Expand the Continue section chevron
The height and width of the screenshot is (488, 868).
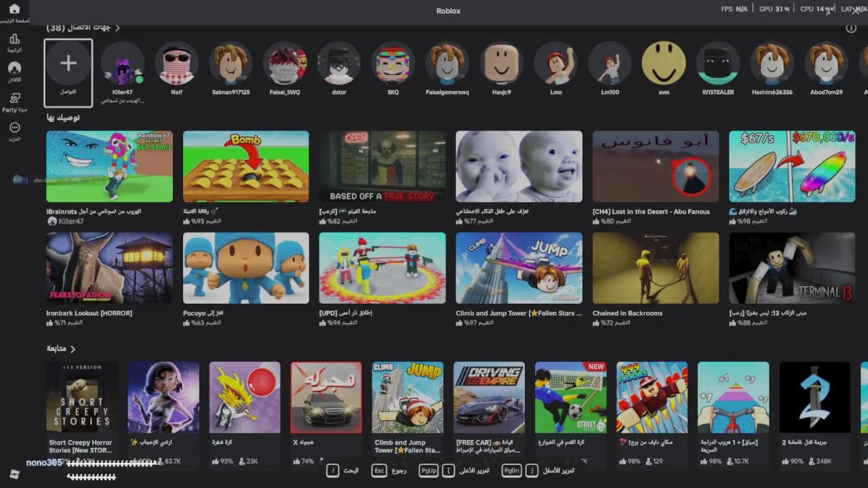[73, 349]
